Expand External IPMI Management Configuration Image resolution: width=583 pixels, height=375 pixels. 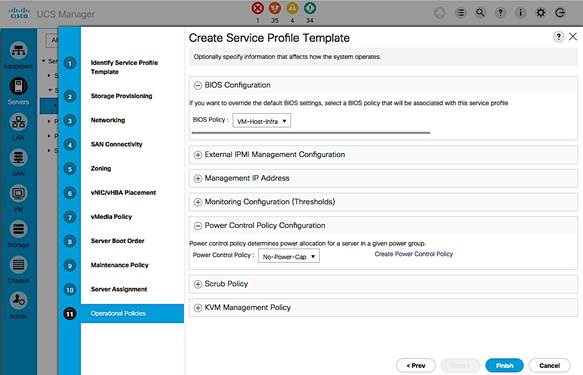coord(198,155)
